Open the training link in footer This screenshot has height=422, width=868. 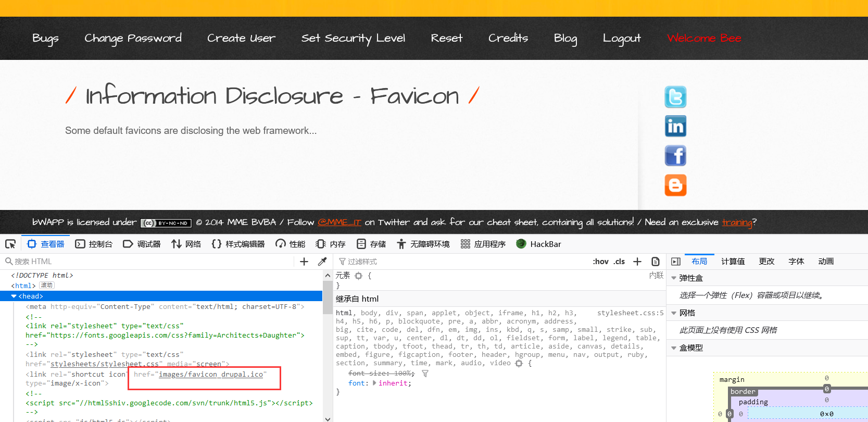737,222
